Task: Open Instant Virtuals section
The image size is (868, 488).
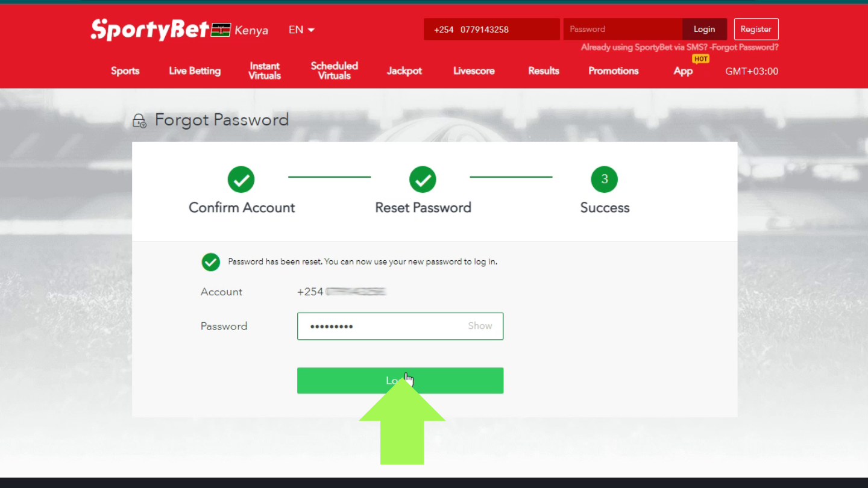Action: click(x=265, y=71)
